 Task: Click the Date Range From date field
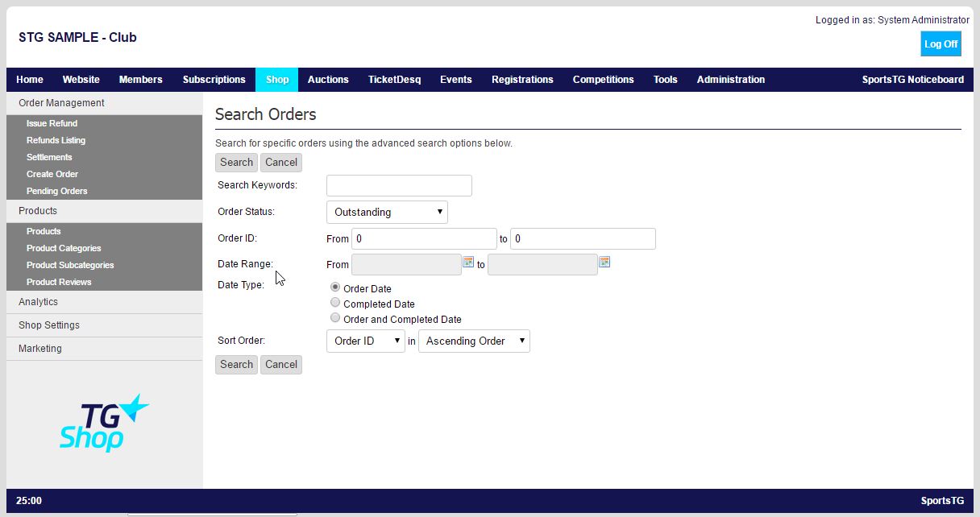pos(407,264)
